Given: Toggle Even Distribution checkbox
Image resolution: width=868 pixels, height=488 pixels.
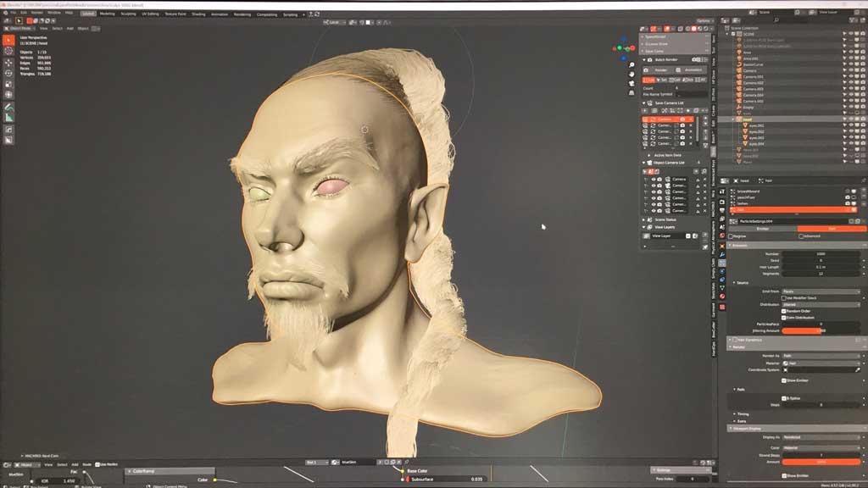Looking at the screenshot, I should (x=783, y=318).
